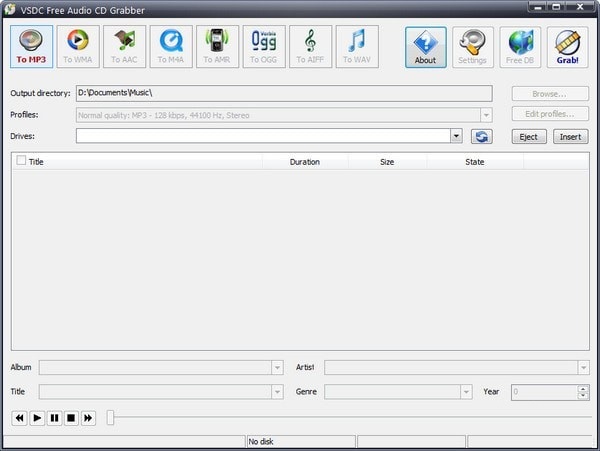Refresh the drives list

[482, 136]
